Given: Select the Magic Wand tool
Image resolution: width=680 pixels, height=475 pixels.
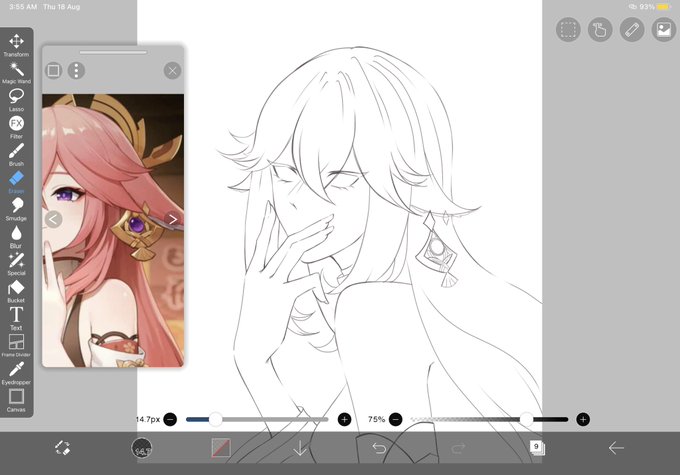Looking at the screenshot, I should click(x=16, y=72).
